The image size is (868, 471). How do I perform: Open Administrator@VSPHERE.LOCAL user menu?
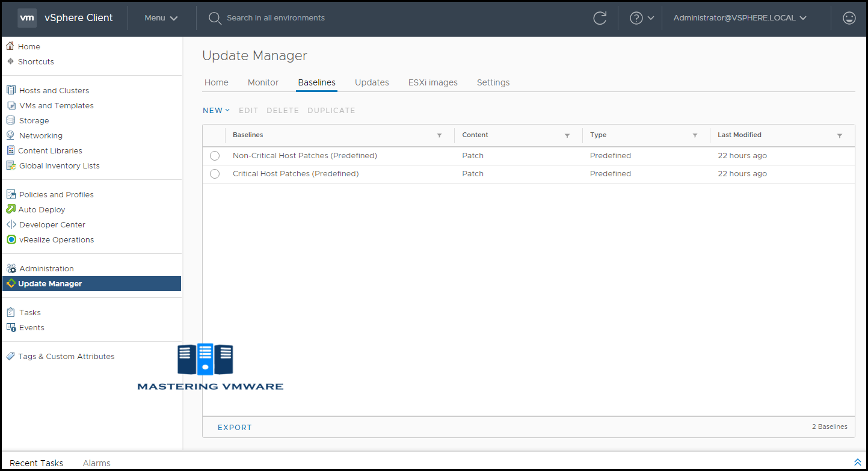739,18
